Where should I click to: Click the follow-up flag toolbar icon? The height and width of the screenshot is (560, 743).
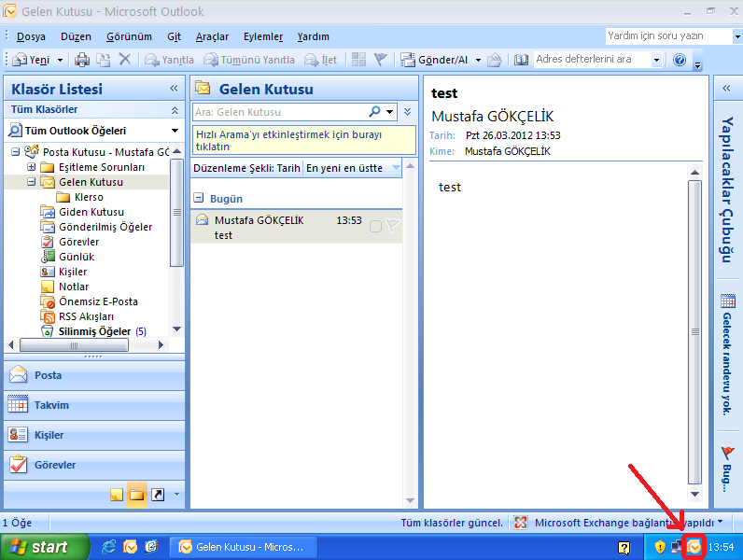381,60
